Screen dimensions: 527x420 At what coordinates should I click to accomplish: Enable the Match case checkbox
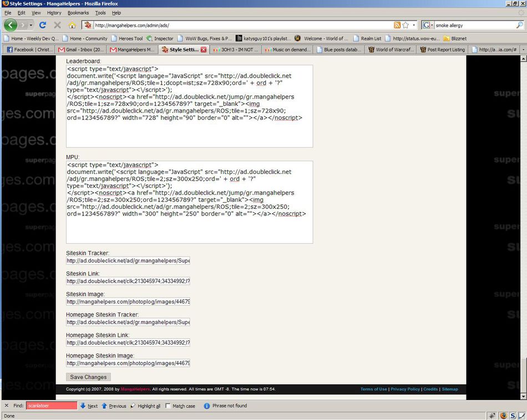click(168, 406)
